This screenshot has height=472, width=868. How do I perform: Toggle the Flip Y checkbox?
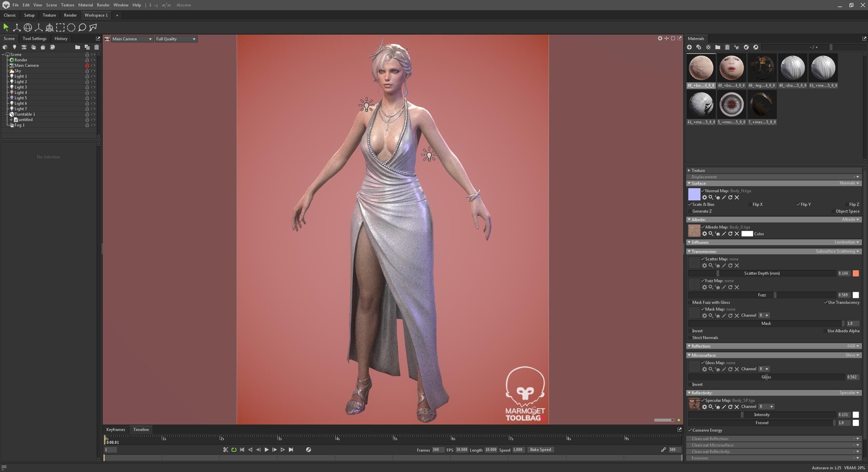(798, 204)
